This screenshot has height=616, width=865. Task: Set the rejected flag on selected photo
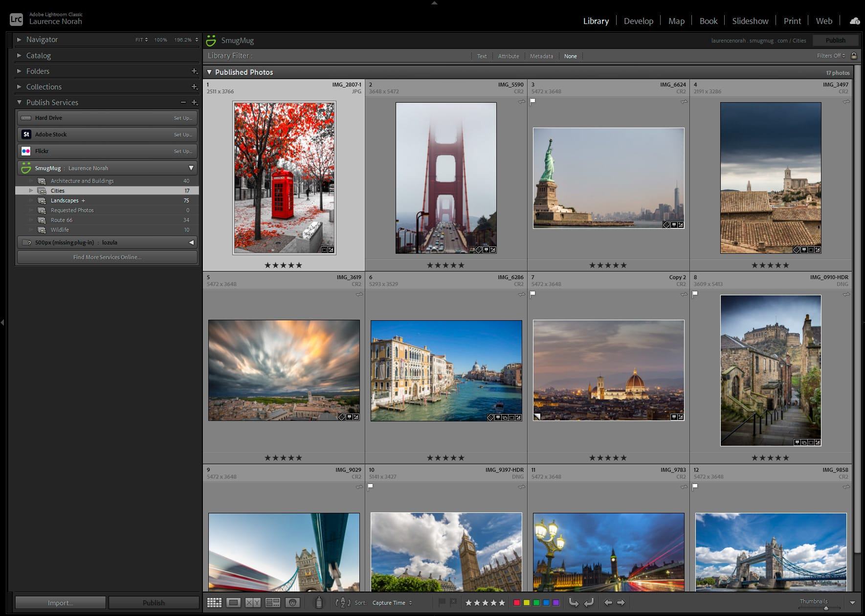tap(454, 602)
